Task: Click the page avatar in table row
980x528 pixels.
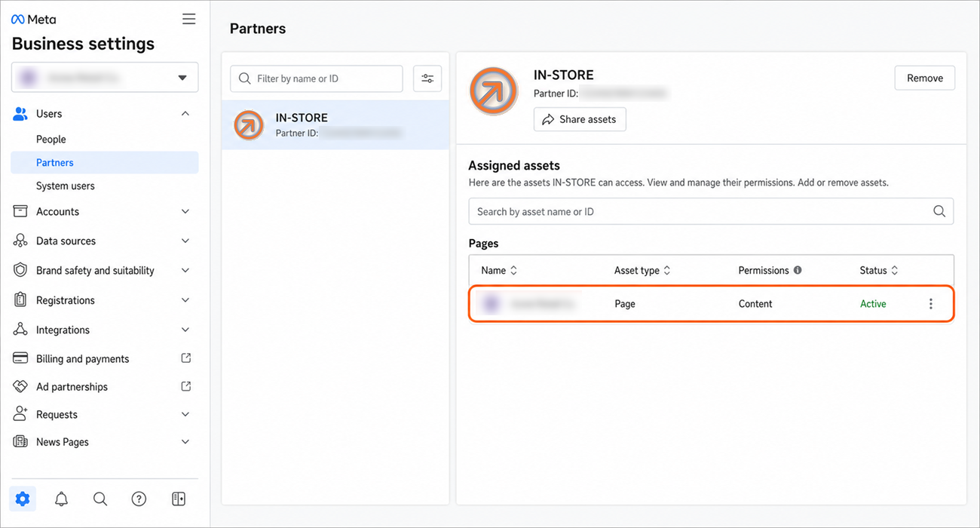Action: [x=491, y=304]
